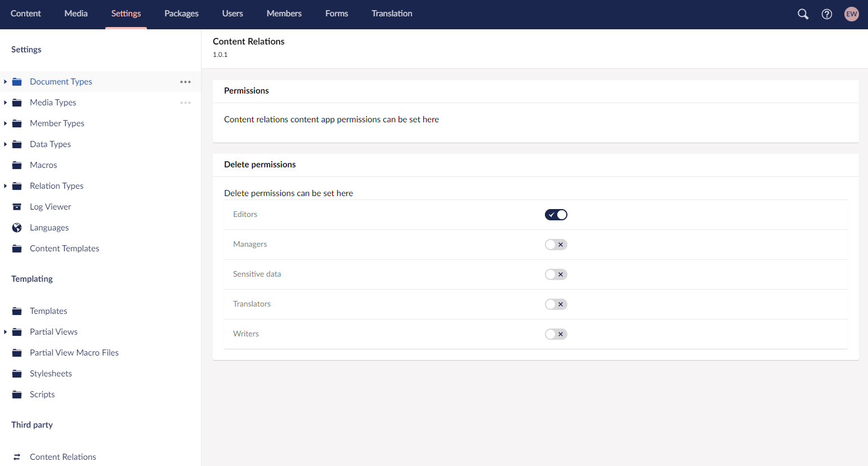Open Media Types in the tree

53,103
